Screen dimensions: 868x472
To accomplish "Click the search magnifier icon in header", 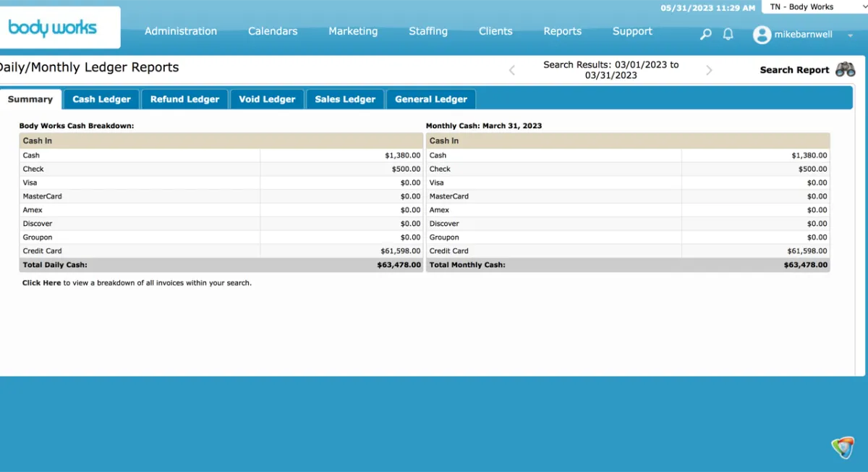I will [x=706, y=34].
